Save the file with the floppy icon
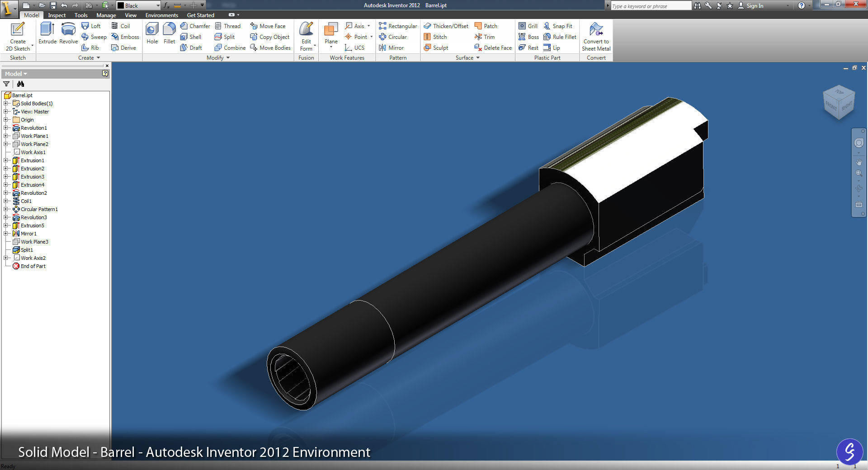 tap(53, 5)
